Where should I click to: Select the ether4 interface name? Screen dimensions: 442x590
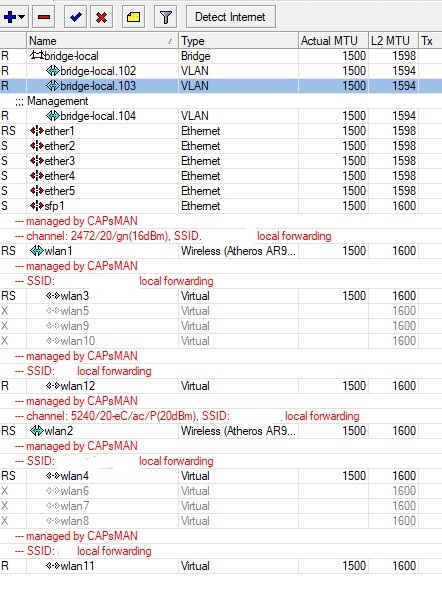point(59,176)
